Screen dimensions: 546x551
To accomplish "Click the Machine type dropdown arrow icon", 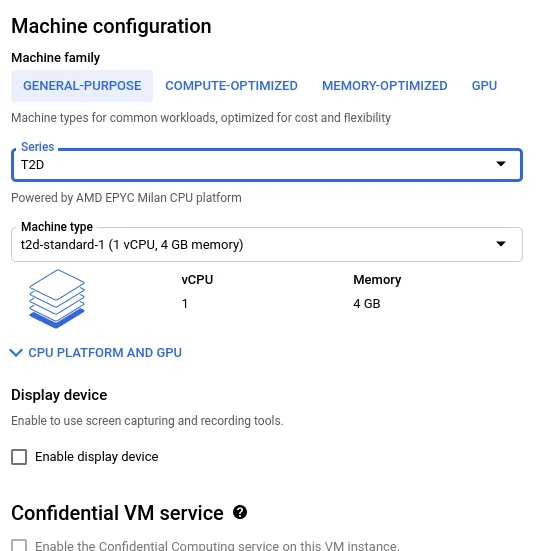I will [501, 244].
